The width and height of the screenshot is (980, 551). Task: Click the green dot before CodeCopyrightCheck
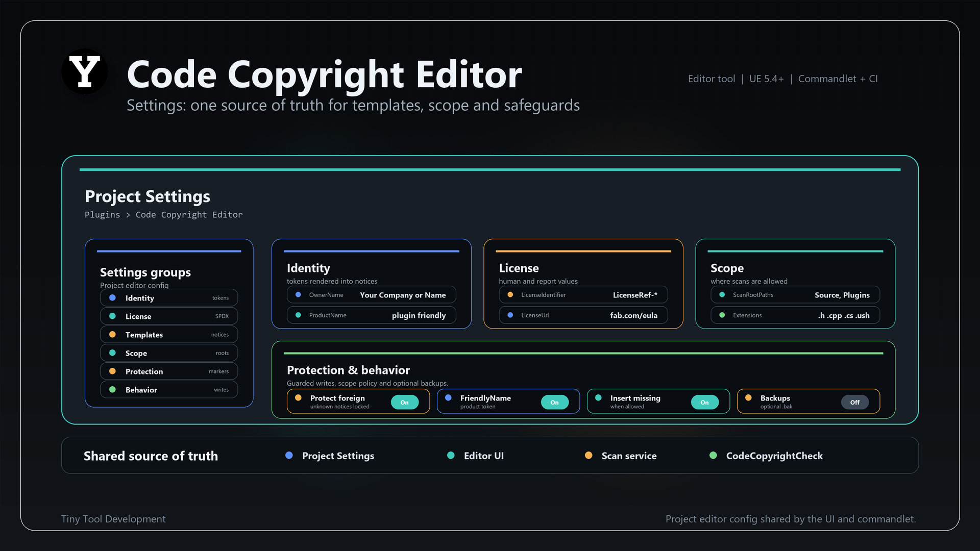[713, 455]
